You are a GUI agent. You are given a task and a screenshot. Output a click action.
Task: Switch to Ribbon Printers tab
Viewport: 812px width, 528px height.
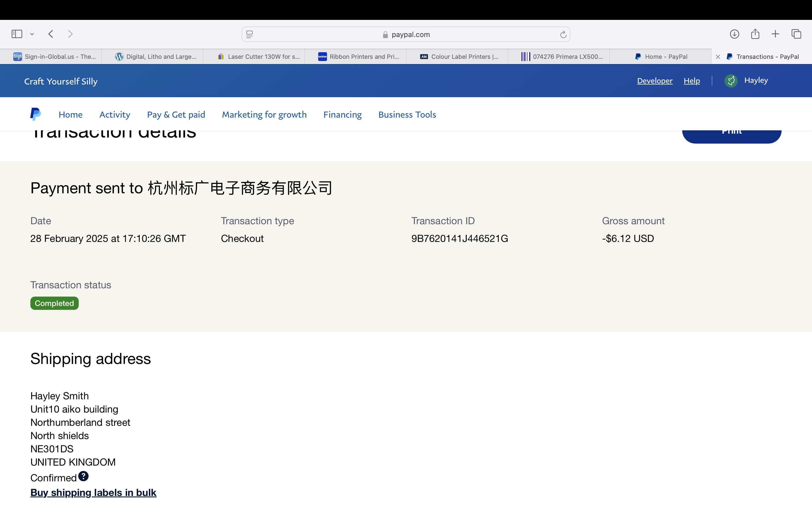[x=355, y=57]
